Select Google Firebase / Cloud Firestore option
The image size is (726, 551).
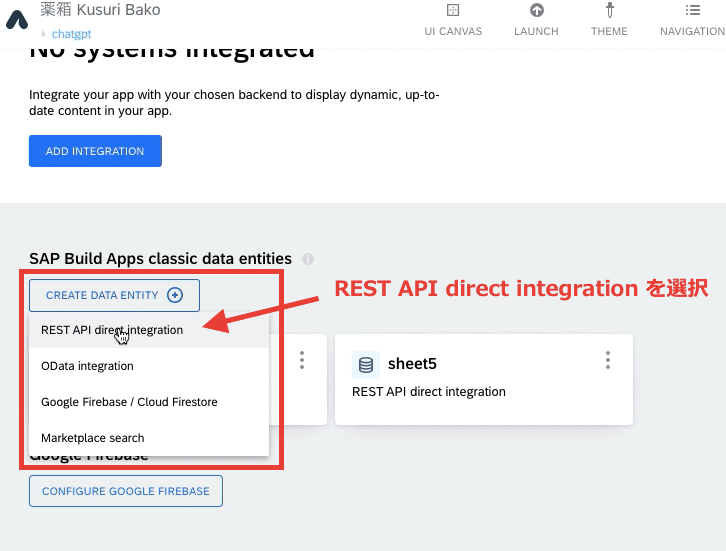(149, 402)
